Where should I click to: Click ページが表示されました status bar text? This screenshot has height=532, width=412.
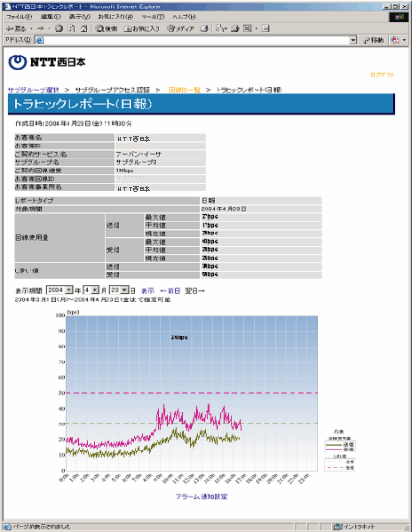[42, 526]
